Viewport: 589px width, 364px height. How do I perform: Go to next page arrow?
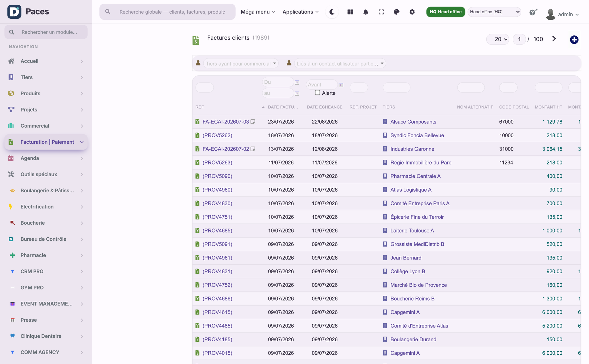coord(554,39)
